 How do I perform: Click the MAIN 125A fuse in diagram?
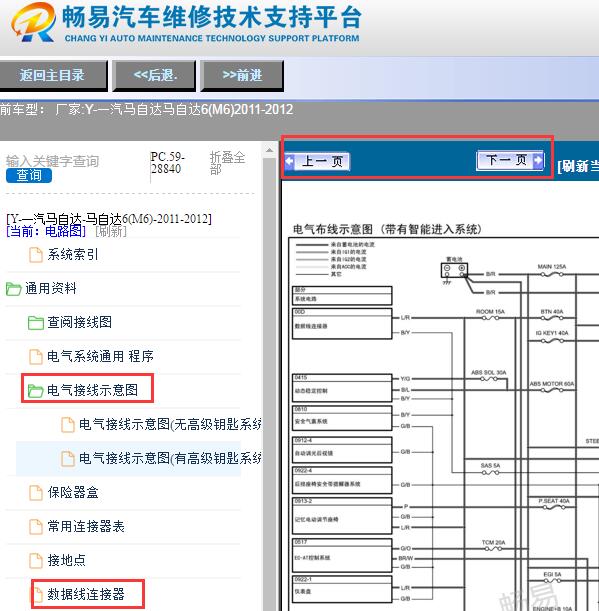click(551, 270)
